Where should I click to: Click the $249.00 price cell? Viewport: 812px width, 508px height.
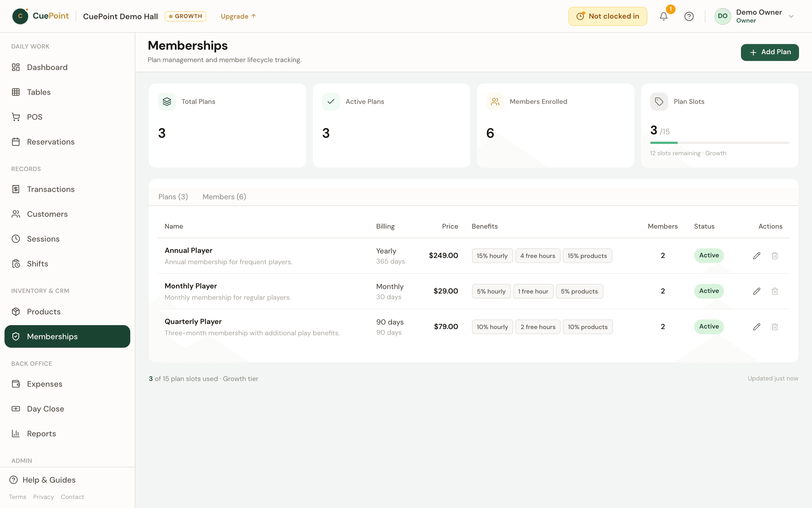[443, 255]
